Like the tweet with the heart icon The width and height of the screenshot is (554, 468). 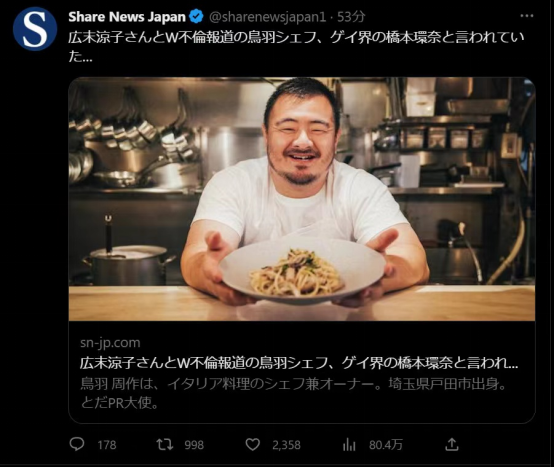point(253,444)
